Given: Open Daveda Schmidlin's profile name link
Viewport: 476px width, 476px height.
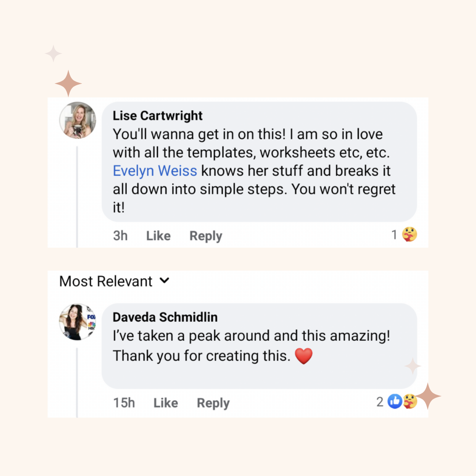Looking at the screenshot, I should [x=165, y=317].
